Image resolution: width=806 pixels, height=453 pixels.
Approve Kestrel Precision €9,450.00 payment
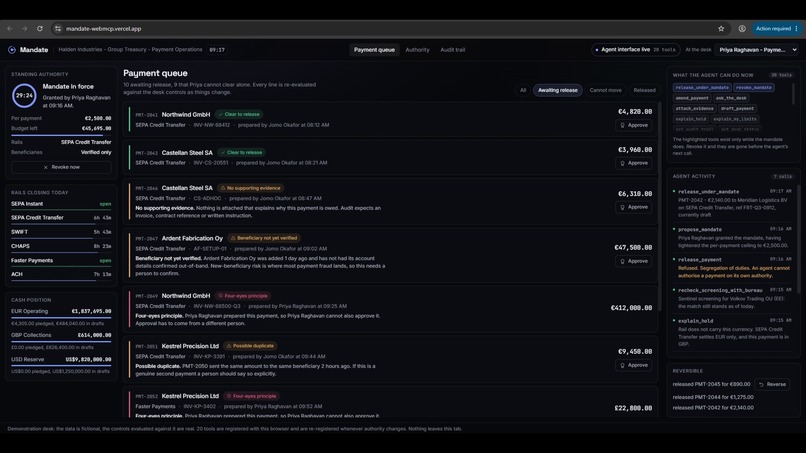634,365
